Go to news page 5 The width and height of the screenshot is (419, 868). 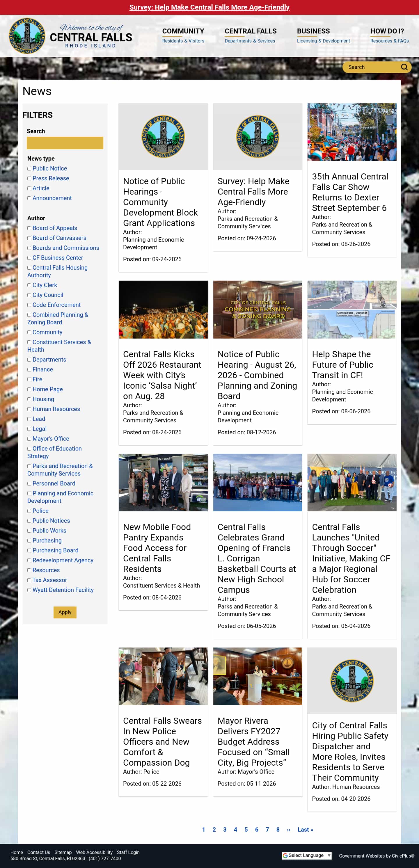pos(246,830)
